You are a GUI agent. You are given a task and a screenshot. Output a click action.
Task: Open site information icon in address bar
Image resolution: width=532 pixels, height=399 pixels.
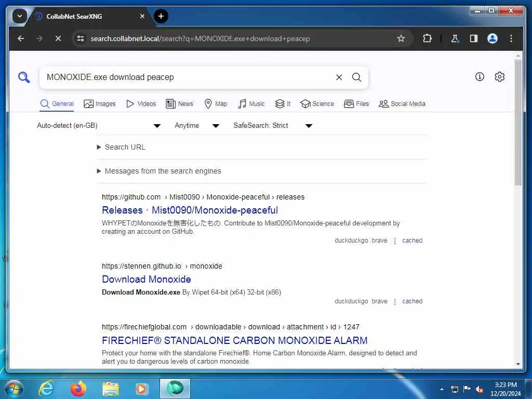coord(81,38)
